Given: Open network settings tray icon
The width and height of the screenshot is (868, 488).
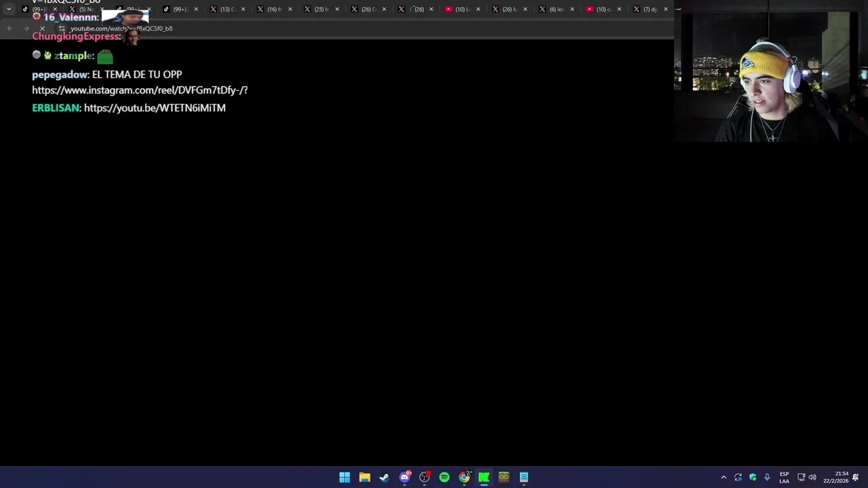Looking at the screenshot, I should pos(801,477).
